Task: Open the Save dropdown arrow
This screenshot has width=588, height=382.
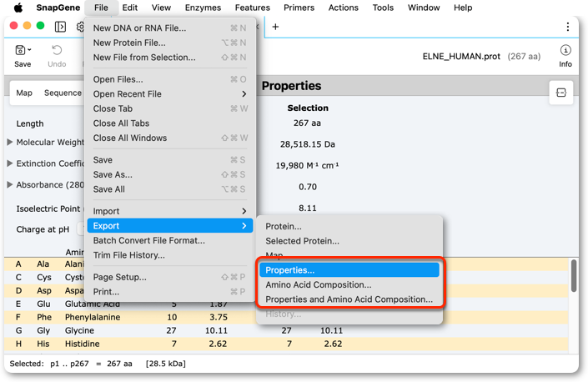Action: coord(30,50)
